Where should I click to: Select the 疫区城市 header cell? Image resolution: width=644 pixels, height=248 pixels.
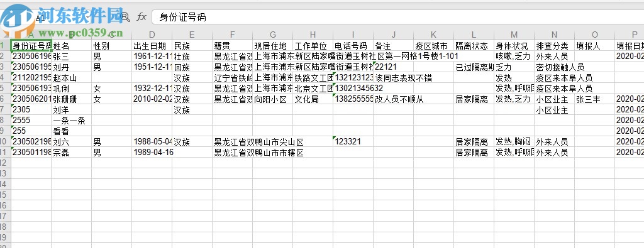click(x=434, y=45)
